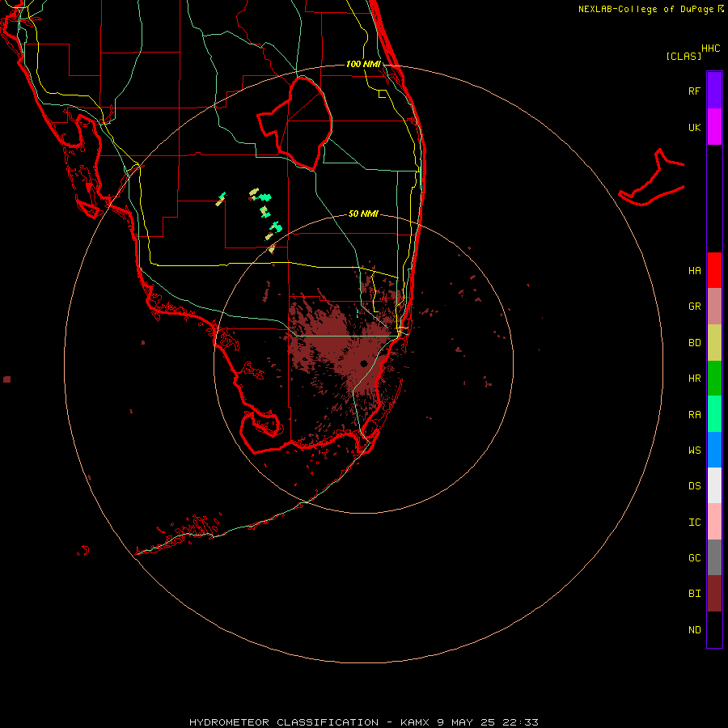The height and width of the screenshot is (728, 728).
Task: Click the HR legend label
Action: coord(694,379)
